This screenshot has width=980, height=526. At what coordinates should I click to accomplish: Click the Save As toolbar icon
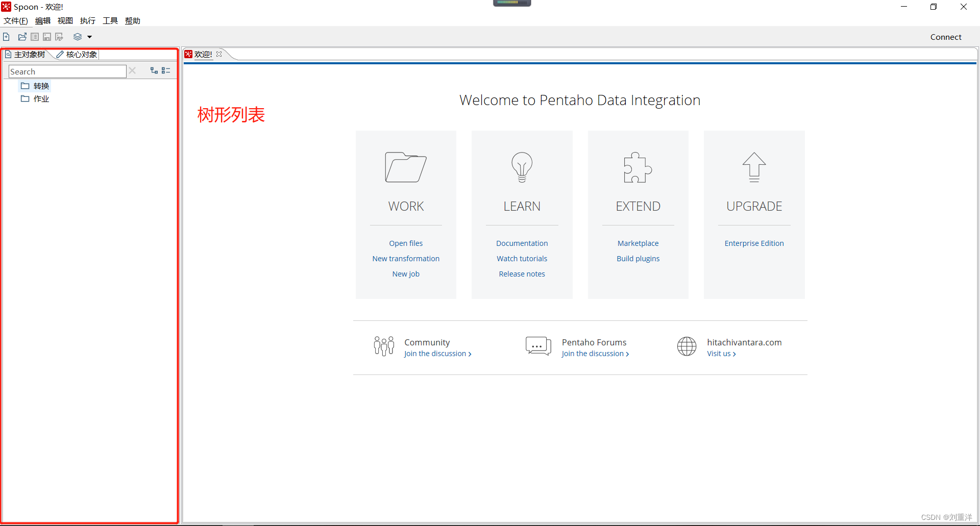point(59,37)
